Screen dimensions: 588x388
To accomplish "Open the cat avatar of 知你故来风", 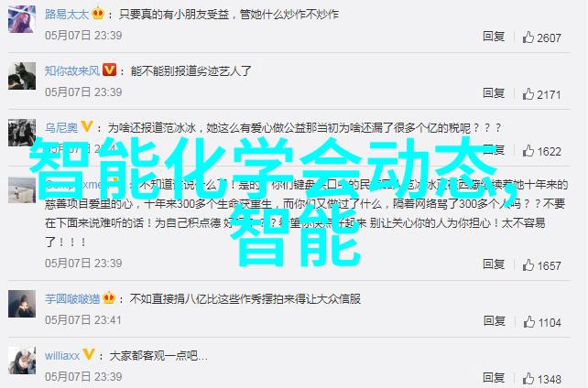I will coord(22,76).
